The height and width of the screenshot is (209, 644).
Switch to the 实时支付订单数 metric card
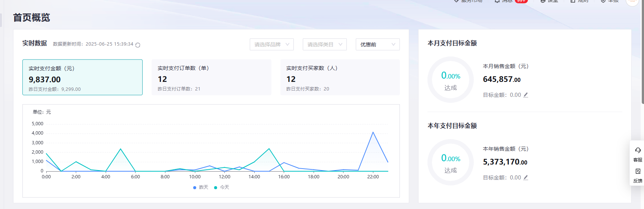(x=211, y=77)
